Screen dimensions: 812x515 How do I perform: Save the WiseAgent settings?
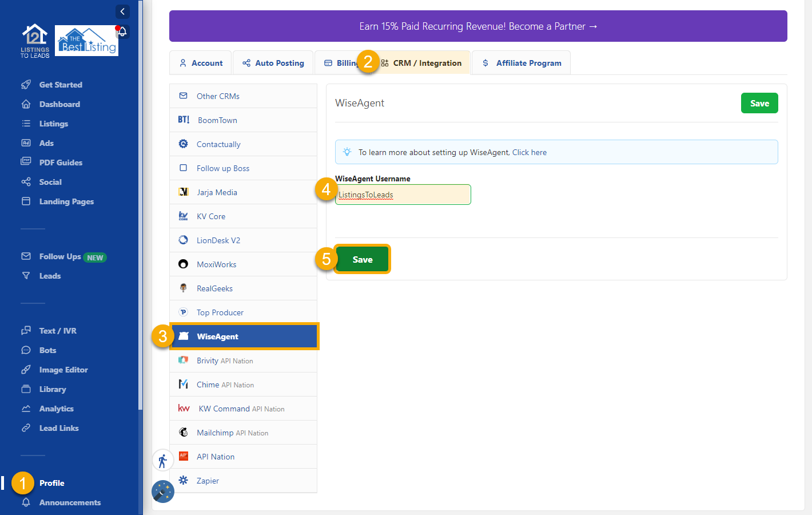pyautogui.click(x=362, y=259)
